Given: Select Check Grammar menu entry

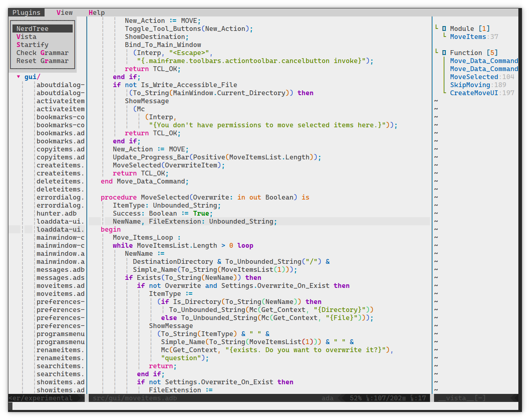Looking at the screenshot, I should (43, 53).
